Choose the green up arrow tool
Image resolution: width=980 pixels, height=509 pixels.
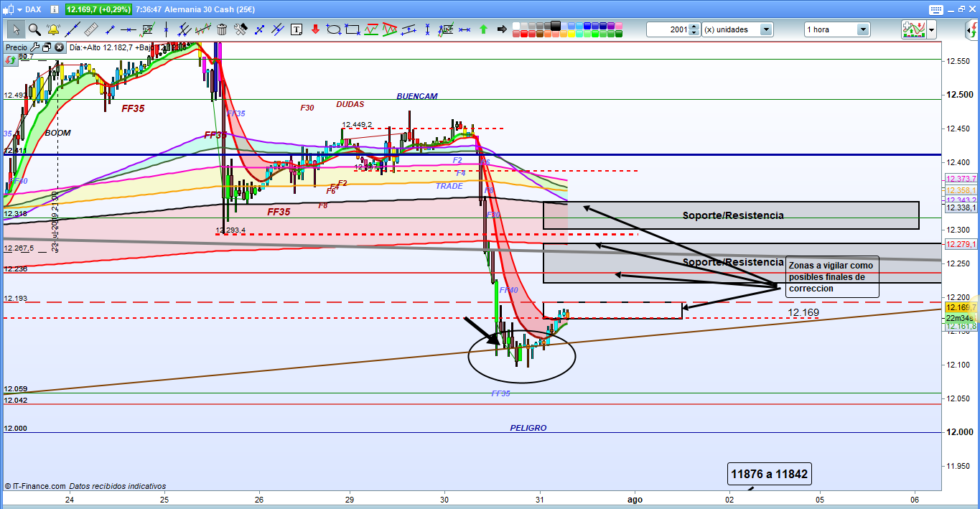tap(483, 29)
